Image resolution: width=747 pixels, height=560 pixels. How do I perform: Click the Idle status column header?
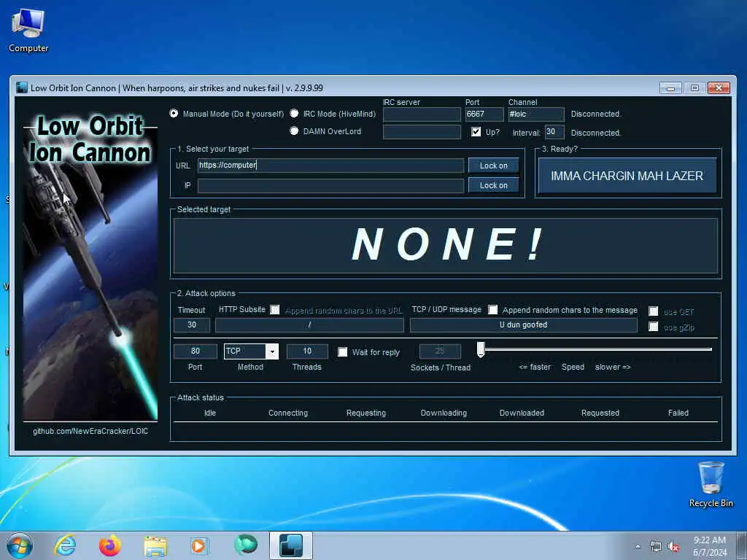[x=210, y=413]
